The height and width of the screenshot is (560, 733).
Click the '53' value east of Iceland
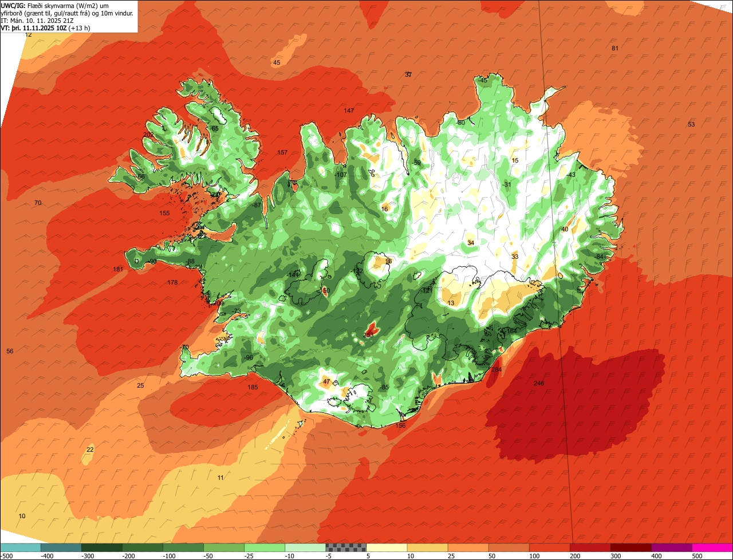coord(691,124)
